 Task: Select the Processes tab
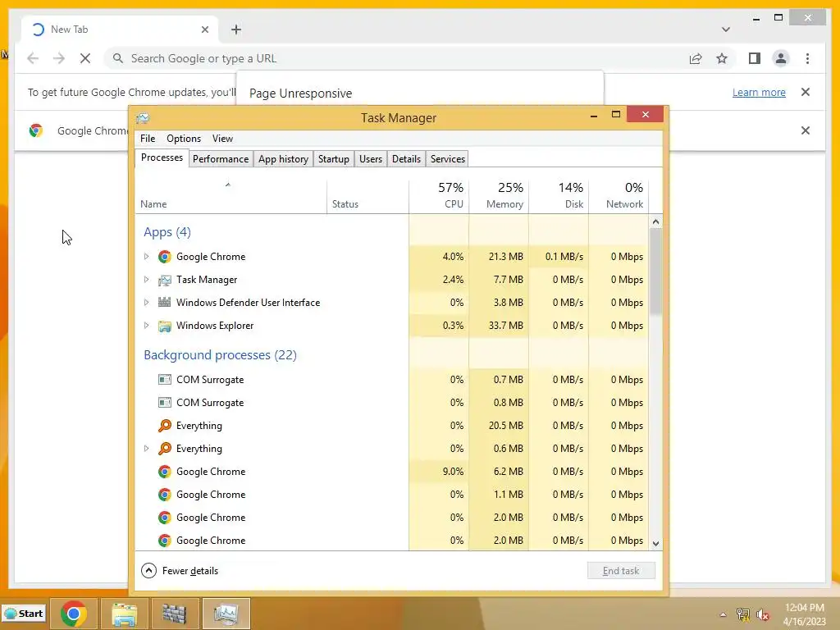pos(162,157)
